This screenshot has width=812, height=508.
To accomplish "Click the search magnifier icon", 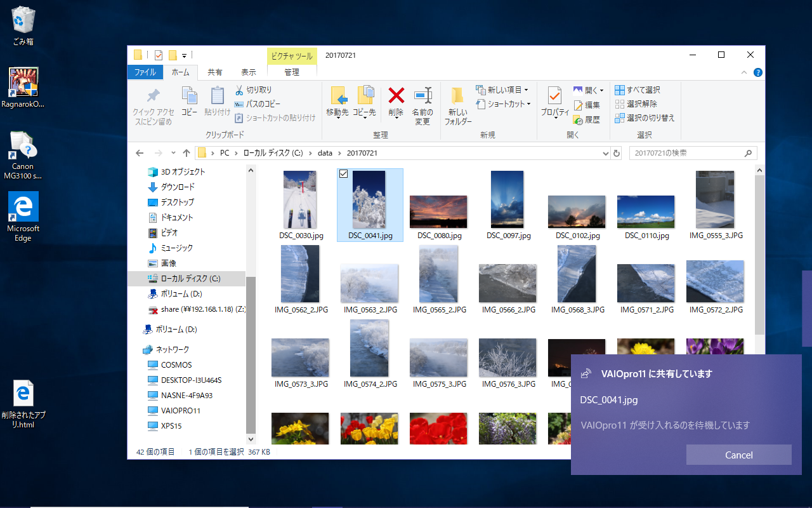I will click(749, 153).
